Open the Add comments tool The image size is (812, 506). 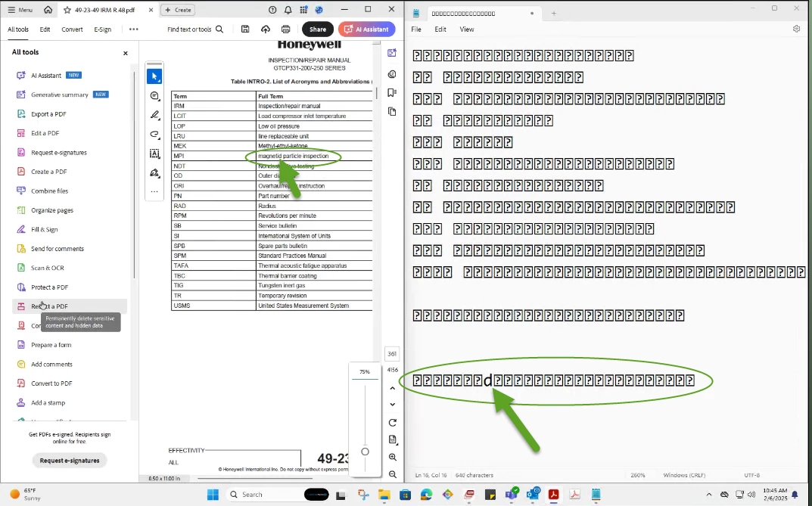click(x=51, y=365)
